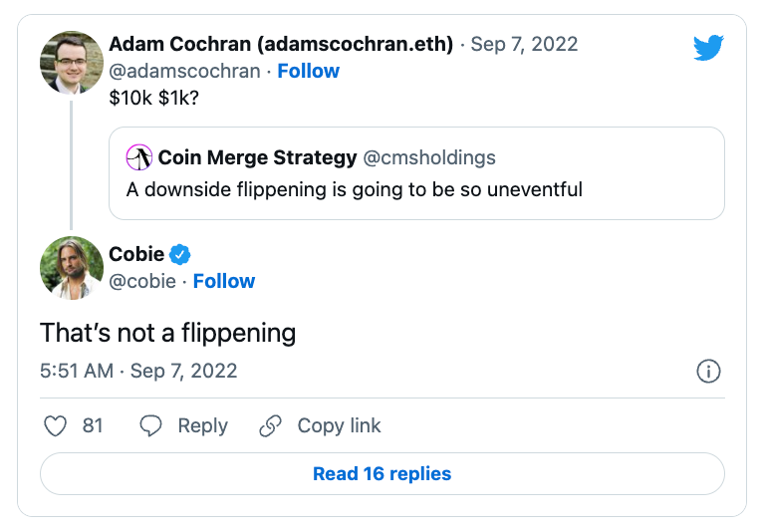
Task: Click the Copy link text
Action: coord(339,425)
